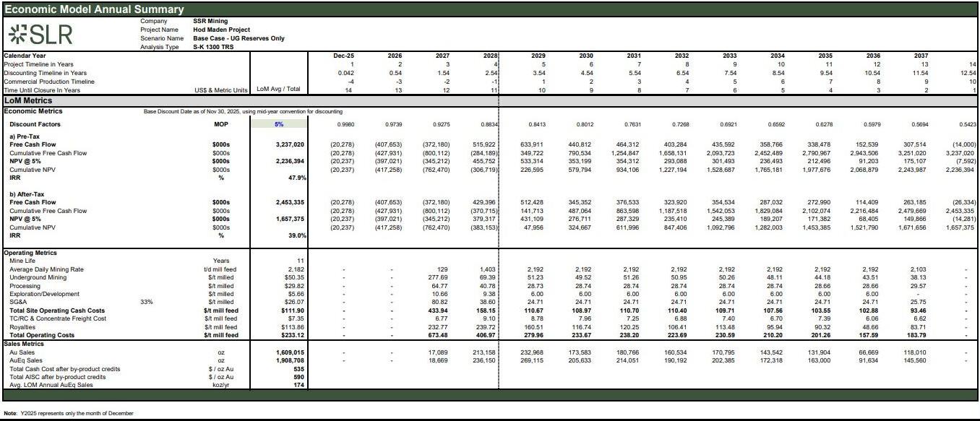
Task: Click the 2030 column header
Action: [585, 56]
